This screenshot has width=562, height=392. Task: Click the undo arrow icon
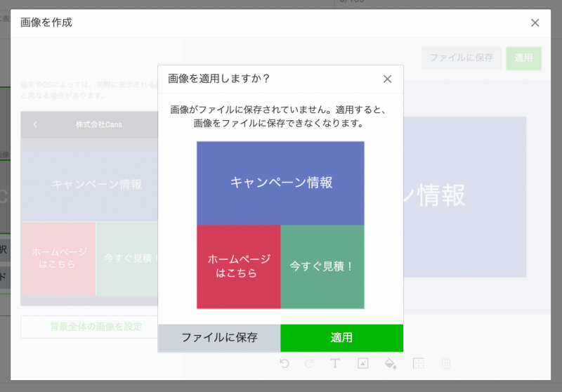(x=284, y=363)
